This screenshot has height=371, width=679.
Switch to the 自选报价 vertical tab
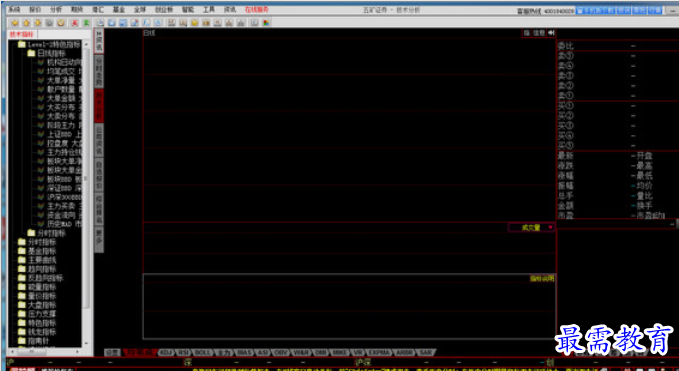point(99,175)
